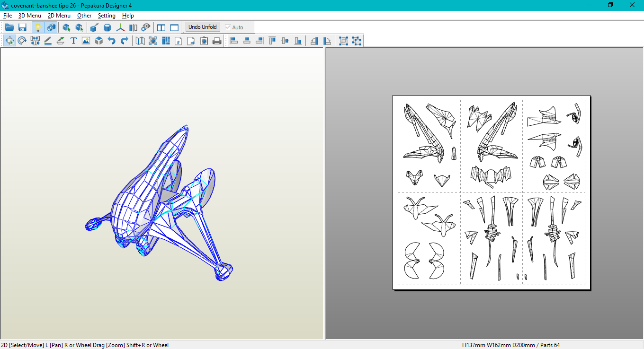Click the Group parts icon
Image resolution: width=644 pixels, height=349 pixels.
[344, 41]
